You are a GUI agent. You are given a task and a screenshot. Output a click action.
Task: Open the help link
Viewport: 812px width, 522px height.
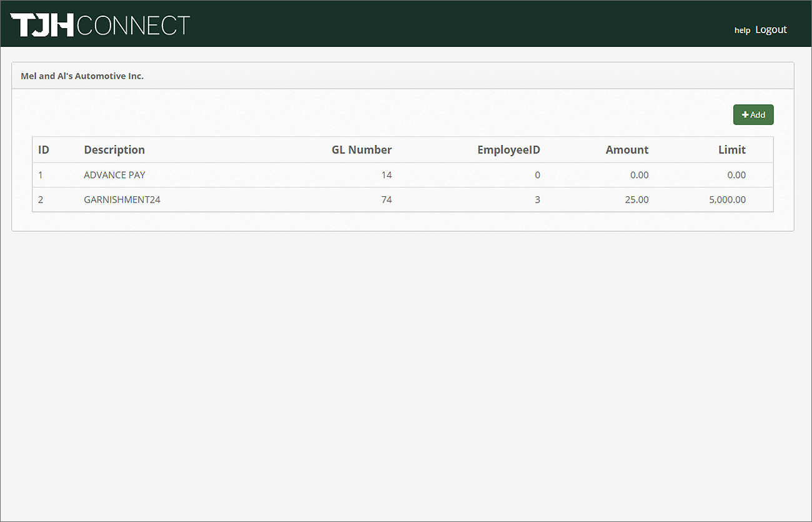742,30
